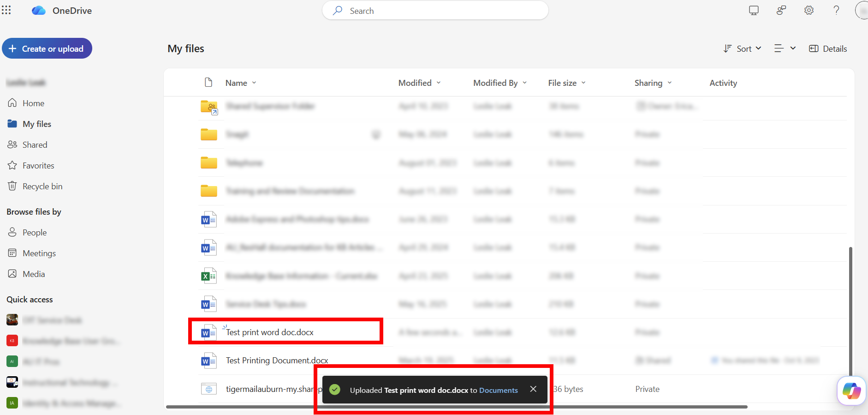868x415 pixels.
Task: Click the Word icon of Test Printing Document.docx
Action: (208, 361)
